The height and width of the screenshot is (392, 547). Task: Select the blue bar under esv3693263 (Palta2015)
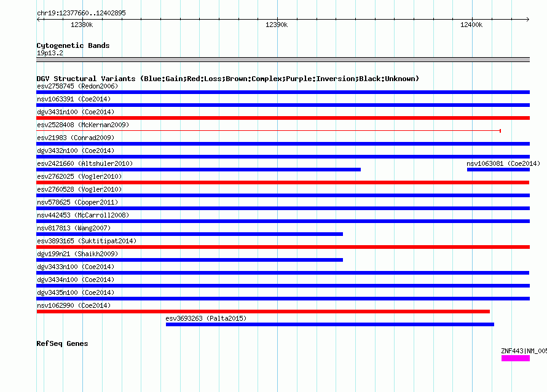pos(330,324)
